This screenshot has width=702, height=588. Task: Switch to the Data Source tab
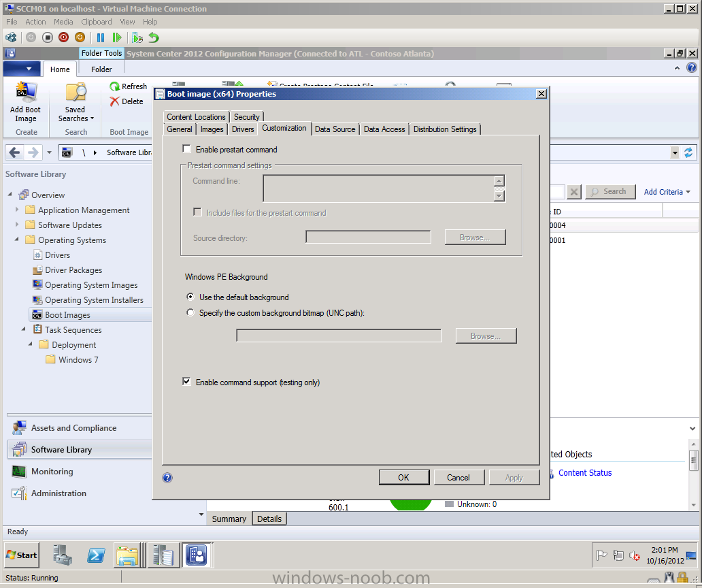tap(335, 129)
